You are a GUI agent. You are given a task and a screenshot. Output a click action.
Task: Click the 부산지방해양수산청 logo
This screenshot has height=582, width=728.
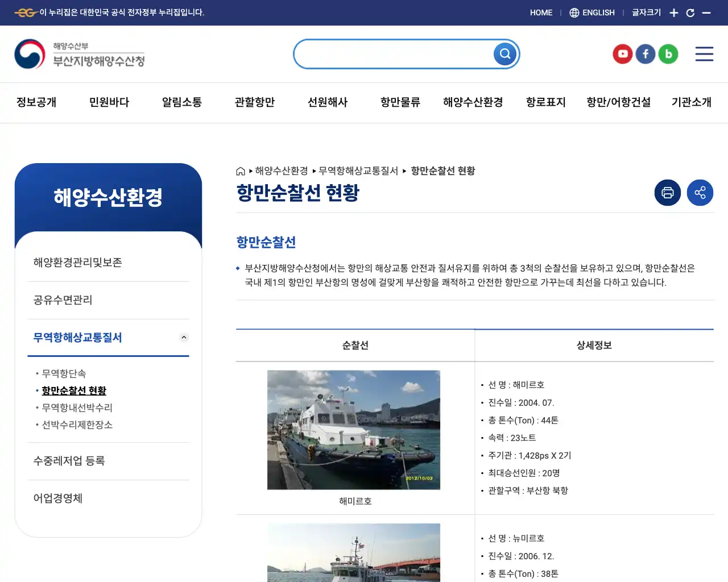80,54
